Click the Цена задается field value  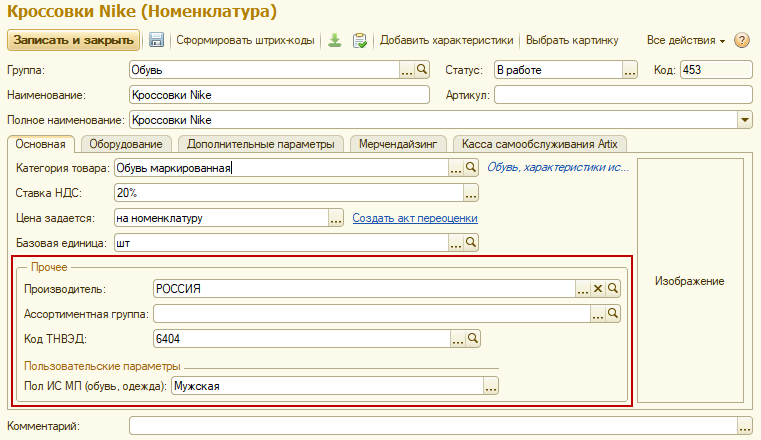[221, 218]
